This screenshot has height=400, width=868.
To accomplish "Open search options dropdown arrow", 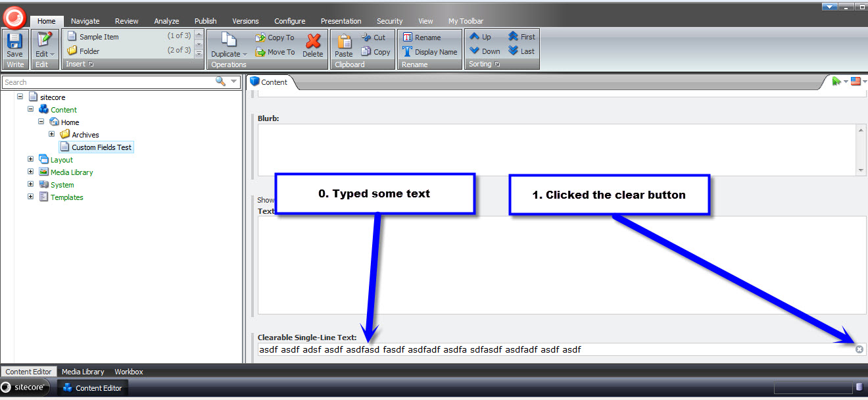I will pos(234,82).
